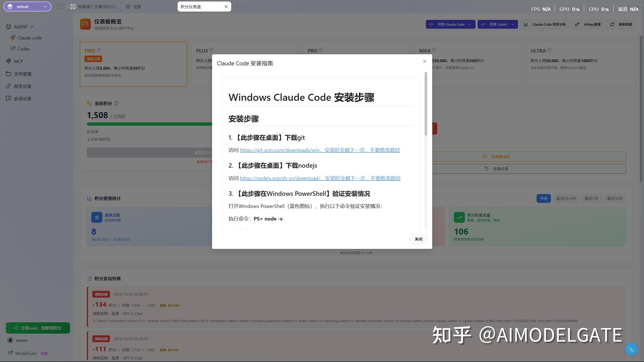Select Codex from the sidebar

pyautogui.click(x=24, y=49)
